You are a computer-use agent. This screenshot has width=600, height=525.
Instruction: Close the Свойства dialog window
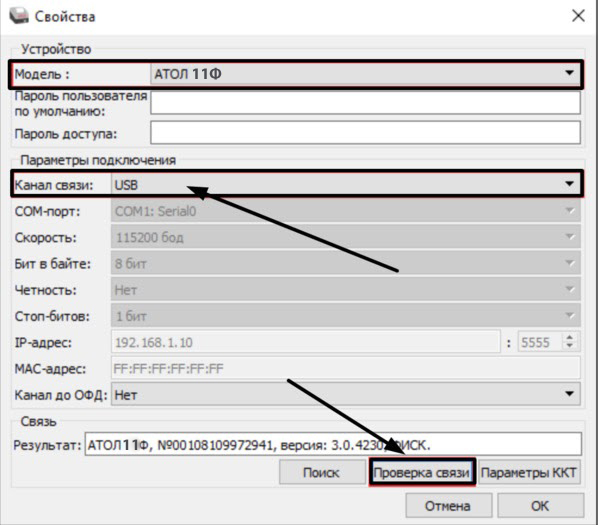[x=577, y=16]
